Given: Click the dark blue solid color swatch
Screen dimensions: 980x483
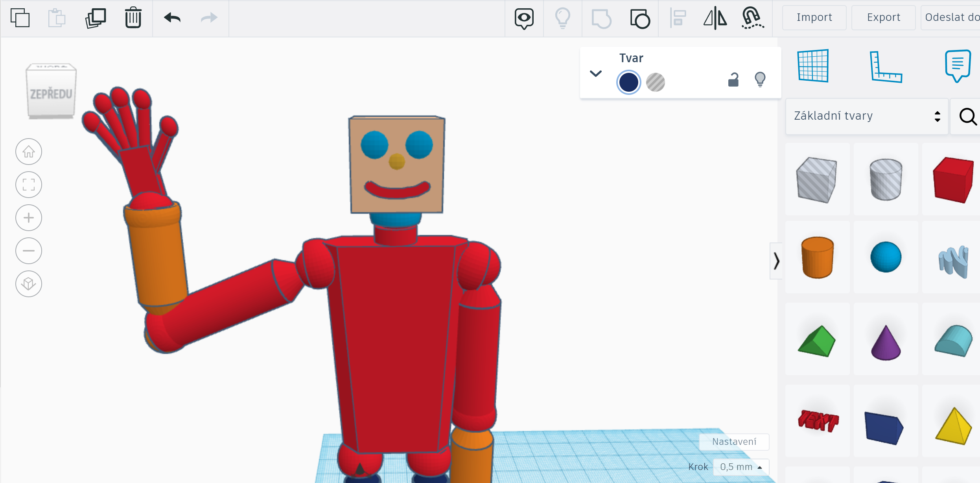Looking at the screenshot, I should point(628,82).
